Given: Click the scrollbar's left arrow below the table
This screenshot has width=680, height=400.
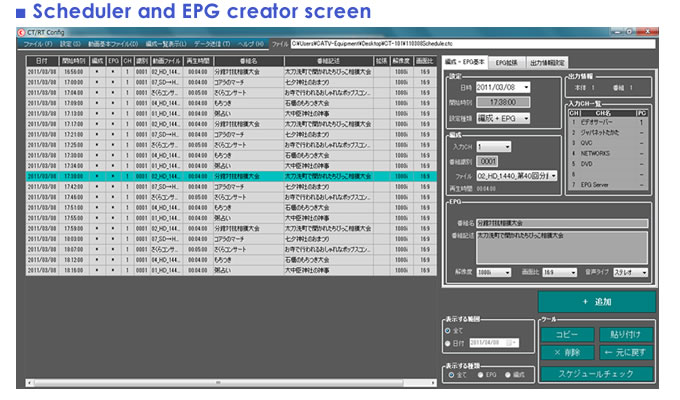Looking at the screenshot, I should (29, 383).
